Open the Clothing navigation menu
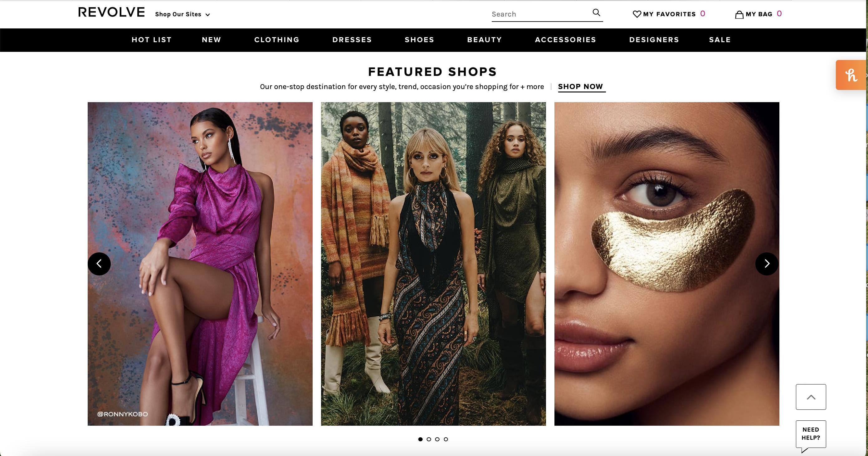This screenshot has width=868, height=456. click(x=277, y=40)
